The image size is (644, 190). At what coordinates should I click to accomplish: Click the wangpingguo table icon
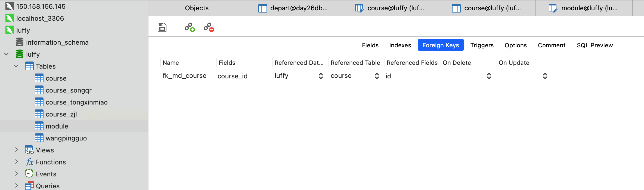coord(39,138)
